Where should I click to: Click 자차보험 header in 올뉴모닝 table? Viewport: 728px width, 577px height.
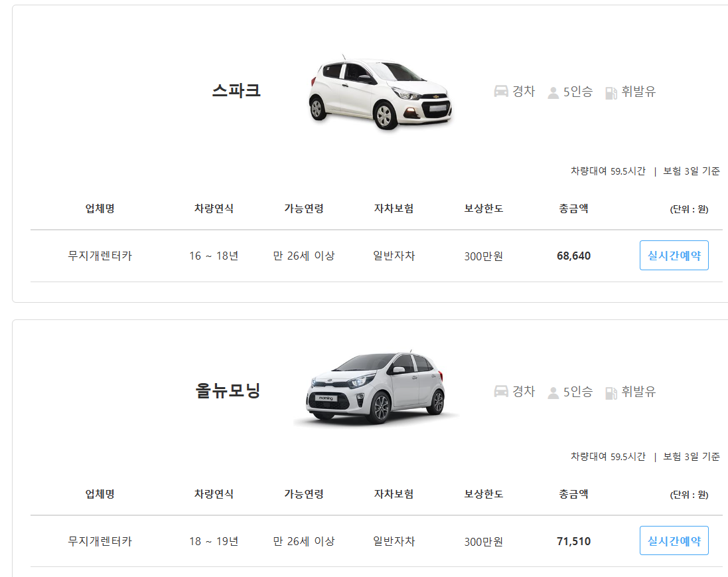(x=394, y=494)
